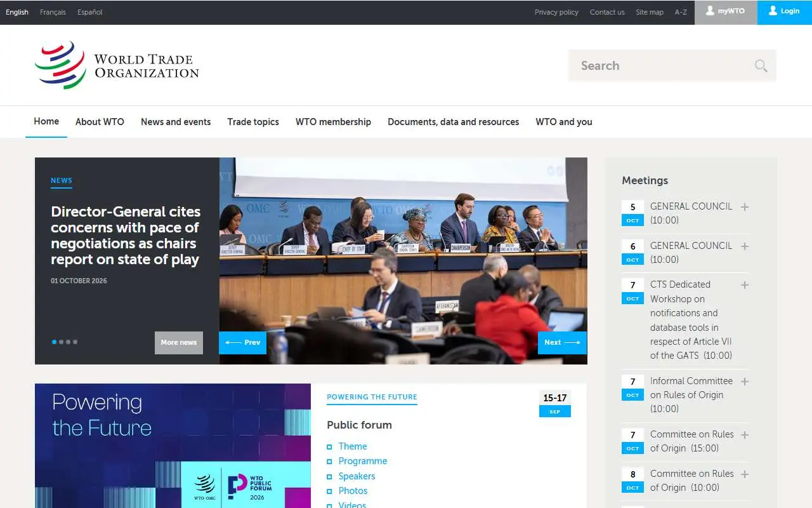This screenshot has width=812, height=508.
Task: Open the Public forum Photos link
Action: (x=353, y=491)
